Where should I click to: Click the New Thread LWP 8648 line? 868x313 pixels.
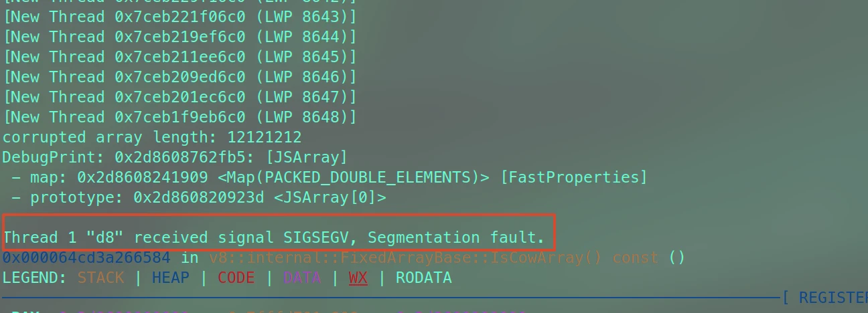179,117
